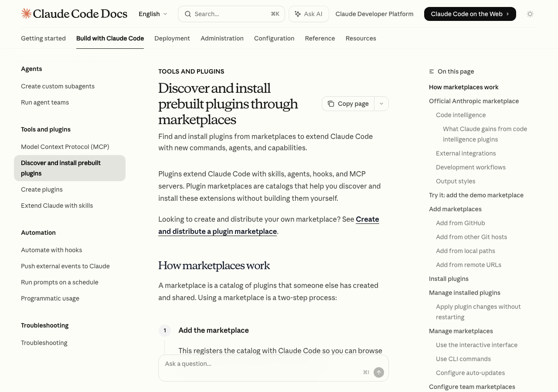The width and height of the screenshot is (558, 392).
Task: Type in the Ask a question field
Action: tap(262, 364)
